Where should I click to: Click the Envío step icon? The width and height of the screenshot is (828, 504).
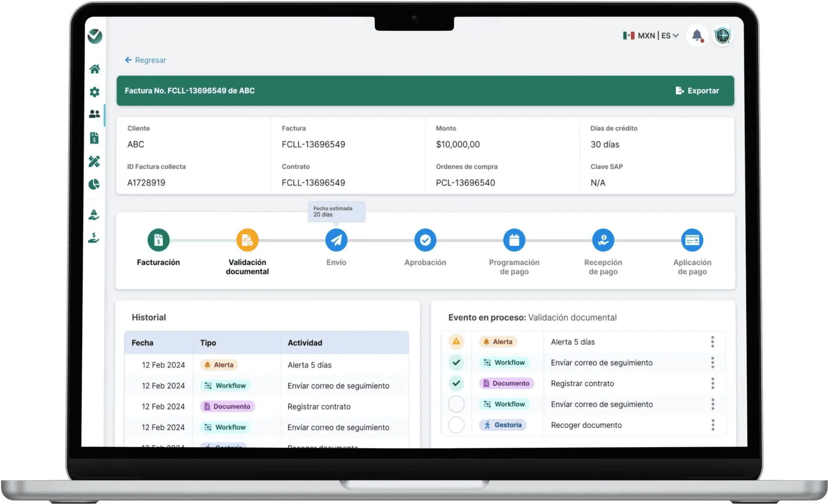[336, 240]
